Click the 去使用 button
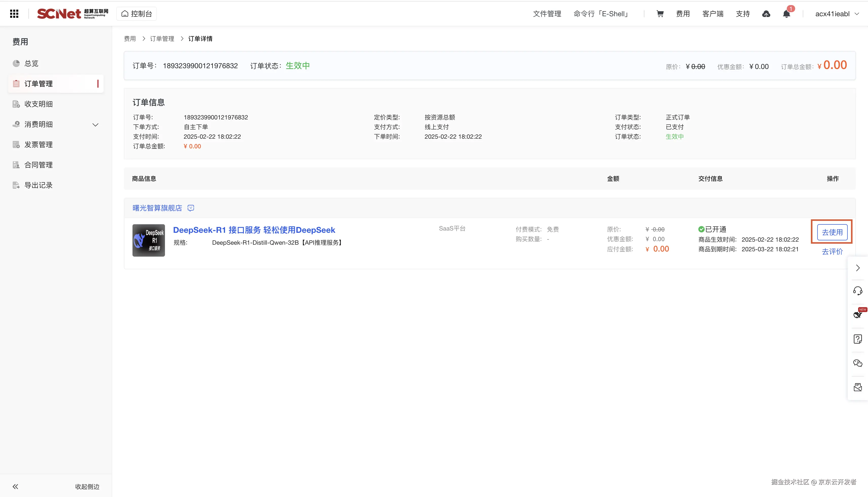Screen dimensions: 868x497 click(x=832, y=232)
